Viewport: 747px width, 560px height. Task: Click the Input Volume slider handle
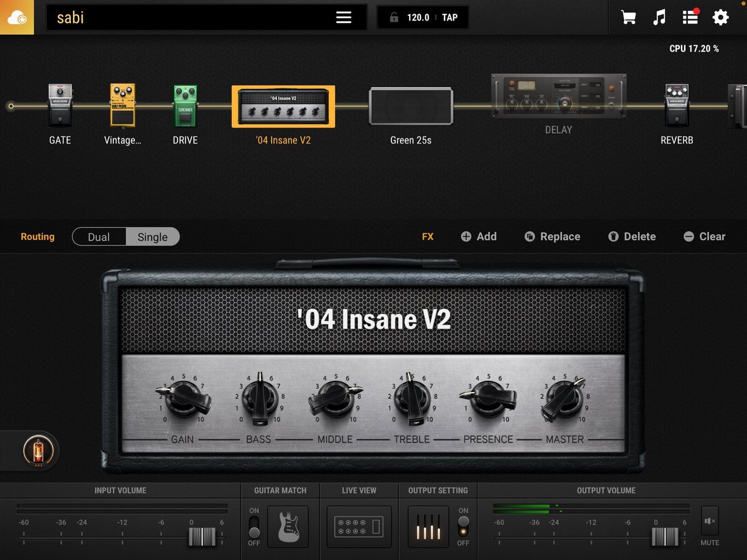(202, 536)
